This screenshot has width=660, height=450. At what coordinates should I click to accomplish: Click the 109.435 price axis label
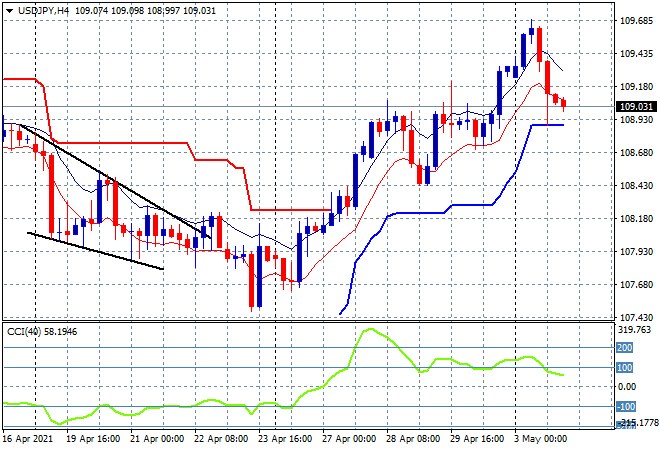(x=636, y=53)
